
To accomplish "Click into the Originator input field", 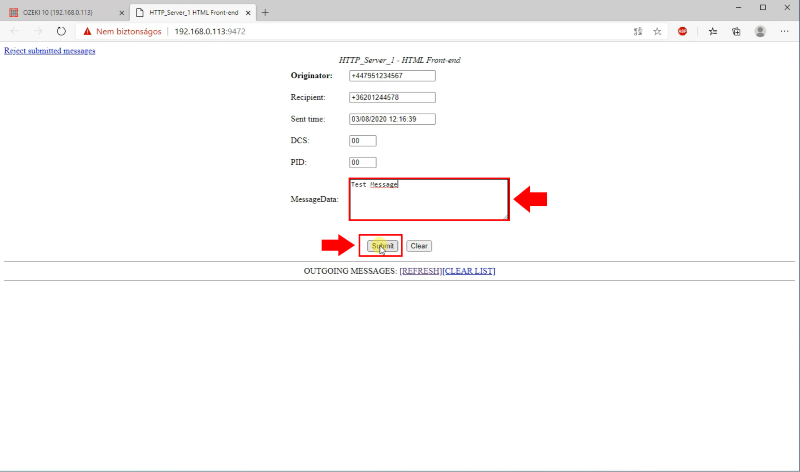I will coord(392,75).
